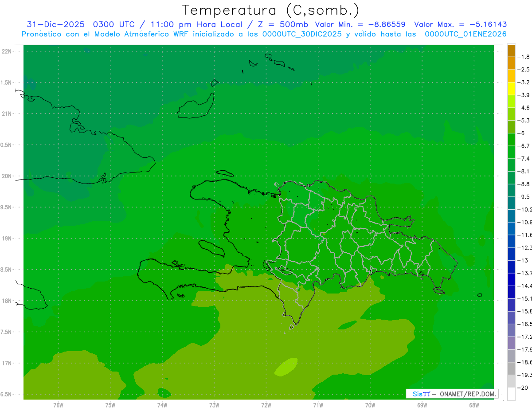Click the white colorbar swatch below -20
This screenshot has height=411, width=532.
pos(511,394)
